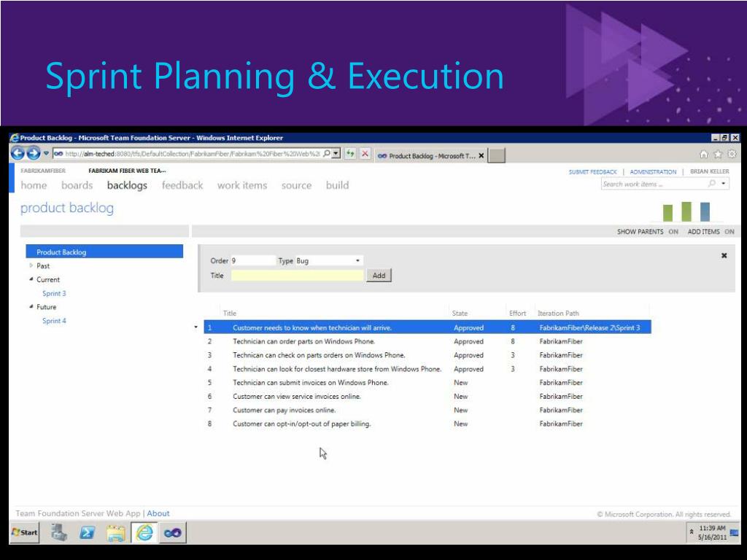Click the Submit Feedback link
Viewport: 747px width, 560px height.
[x=592, y=172]
